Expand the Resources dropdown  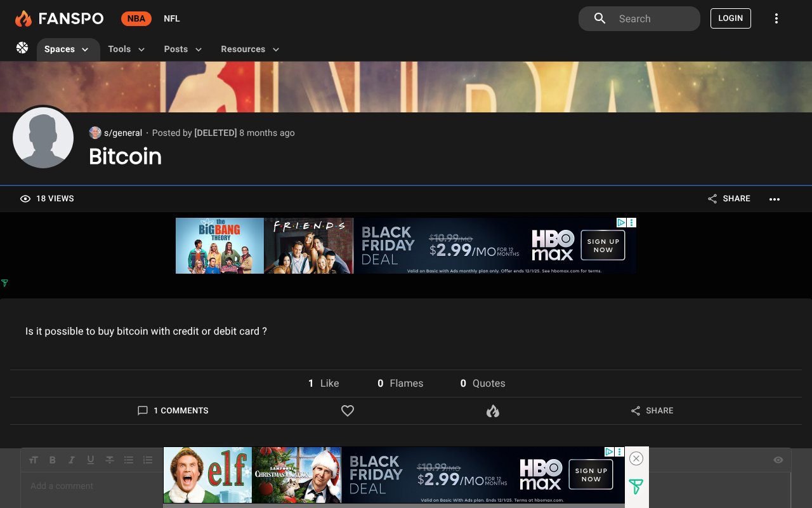point(249,49)
